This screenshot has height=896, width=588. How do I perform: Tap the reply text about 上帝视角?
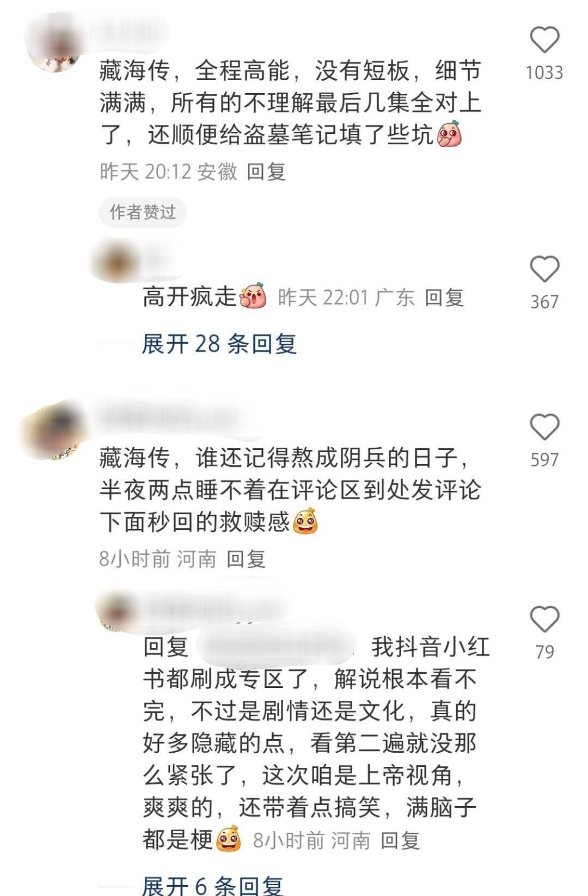316,743
